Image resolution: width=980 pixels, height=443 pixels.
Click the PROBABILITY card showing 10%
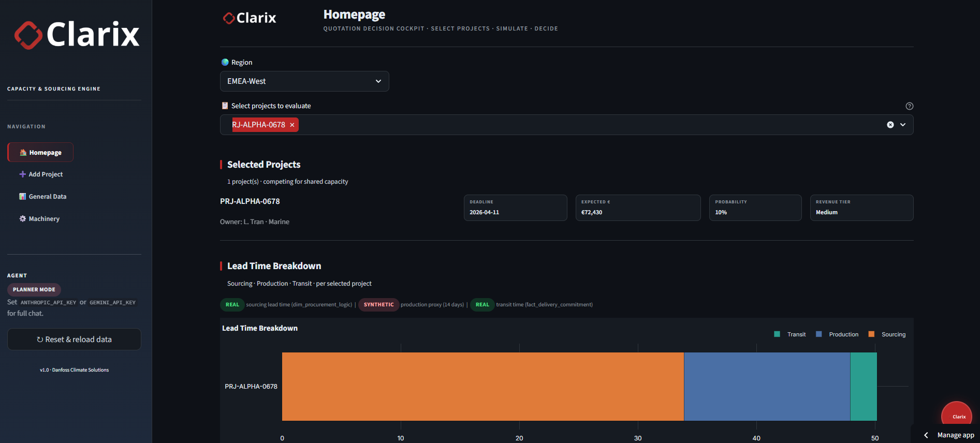pos(755,208)
